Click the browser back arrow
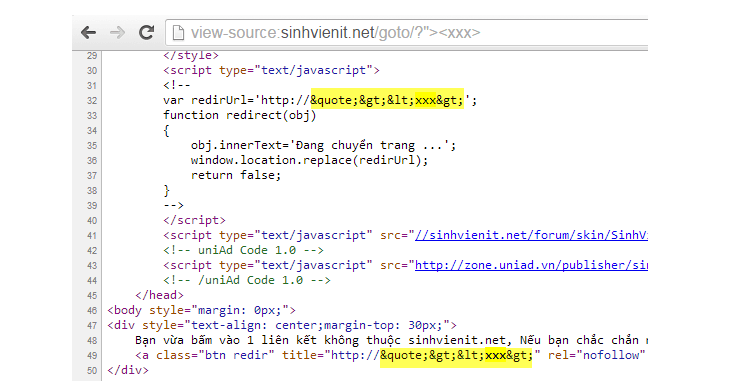The image size is (731, 389). tap(89, 33)
